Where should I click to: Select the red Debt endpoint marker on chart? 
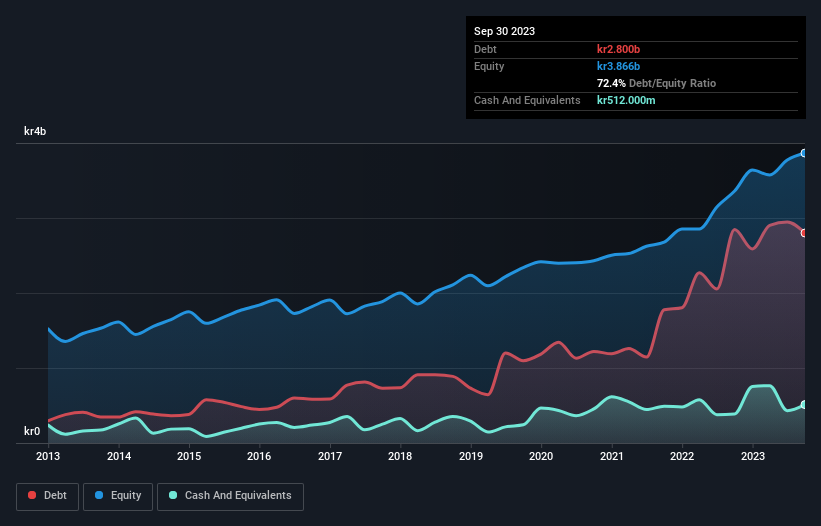pos(804,233)
